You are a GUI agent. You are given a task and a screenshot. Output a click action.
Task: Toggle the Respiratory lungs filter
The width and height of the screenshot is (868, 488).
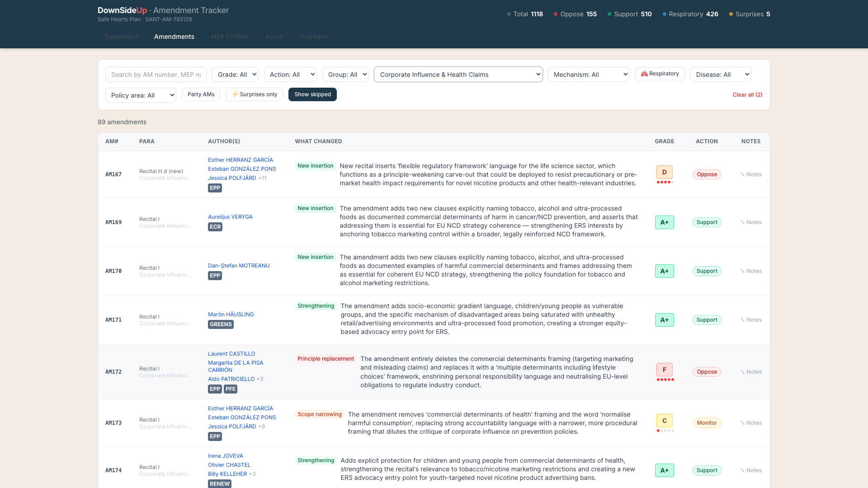tap(660, 74)
